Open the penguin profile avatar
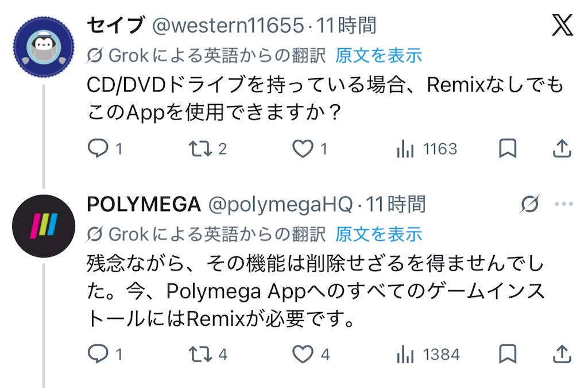The image size is (588, 388). 44,47
